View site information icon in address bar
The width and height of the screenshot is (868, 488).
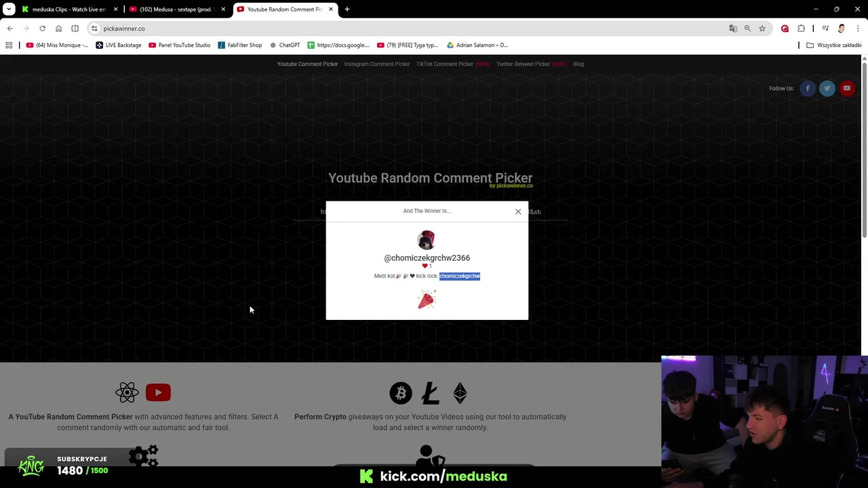94,28
